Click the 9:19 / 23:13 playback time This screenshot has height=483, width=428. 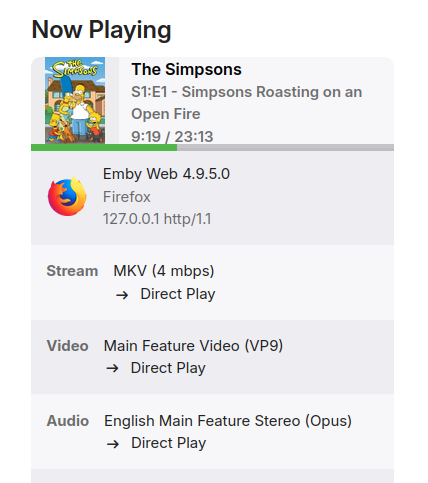(x=172, y=137)
